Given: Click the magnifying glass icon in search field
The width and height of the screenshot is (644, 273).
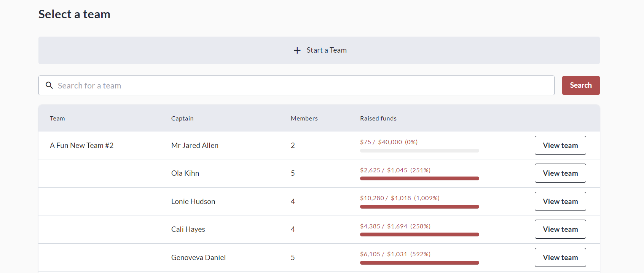Looking at the screenshot, I should (49, 85).
